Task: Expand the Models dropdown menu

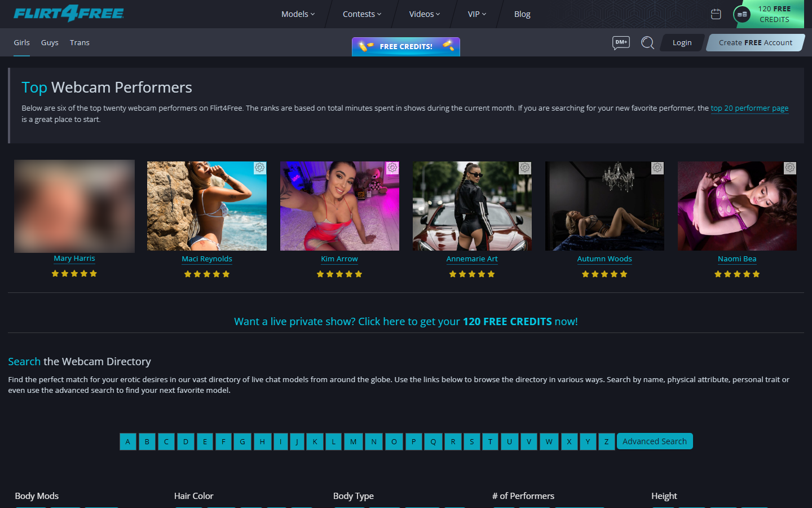Action: coord(298,14)
